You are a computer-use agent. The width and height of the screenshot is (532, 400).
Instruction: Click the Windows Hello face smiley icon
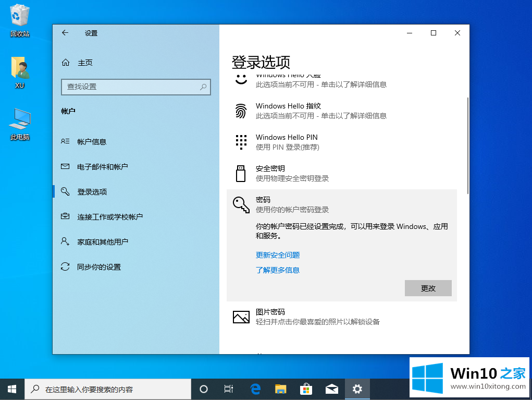(241, 79)
